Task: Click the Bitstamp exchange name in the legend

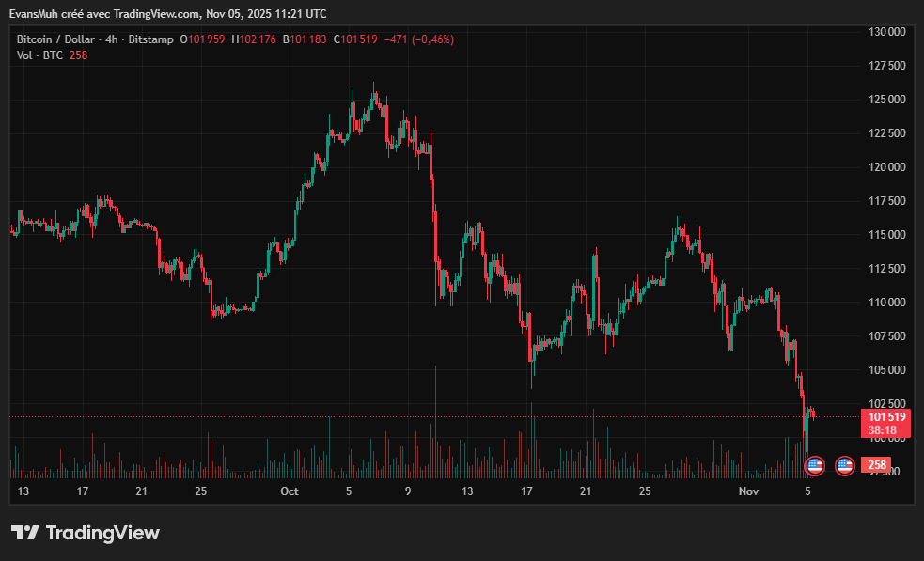Action: [150, 39]
